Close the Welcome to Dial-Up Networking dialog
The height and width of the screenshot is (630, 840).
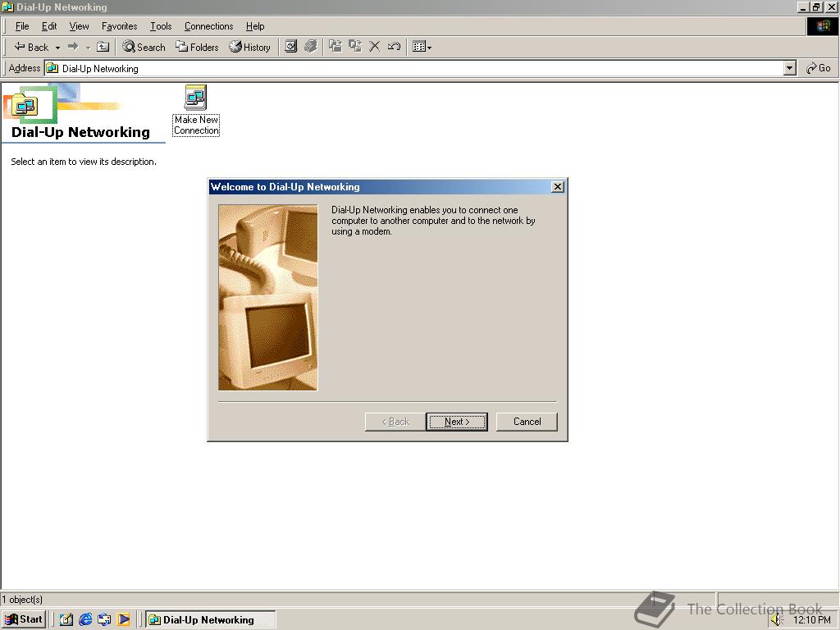(558, 186)
